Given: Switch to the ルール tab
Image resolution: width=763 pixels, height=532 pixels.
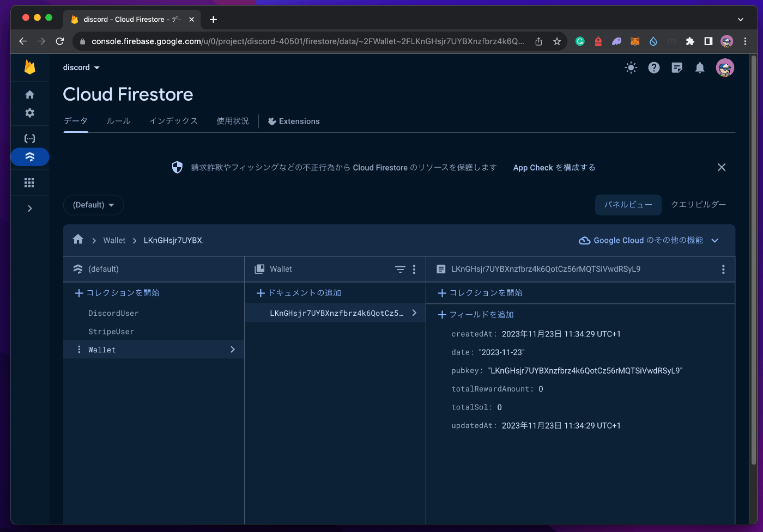Looking at the screenshot, I should [x=118, y=121].
